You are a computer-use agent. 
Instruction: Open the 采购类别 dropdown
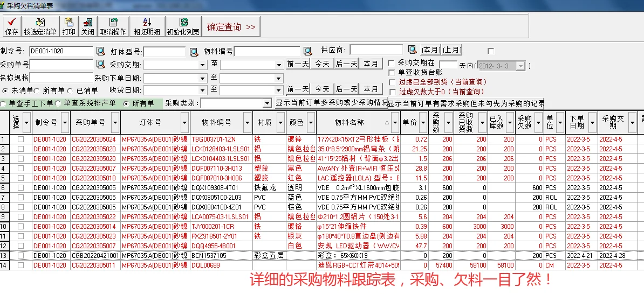tap(267, 103)
